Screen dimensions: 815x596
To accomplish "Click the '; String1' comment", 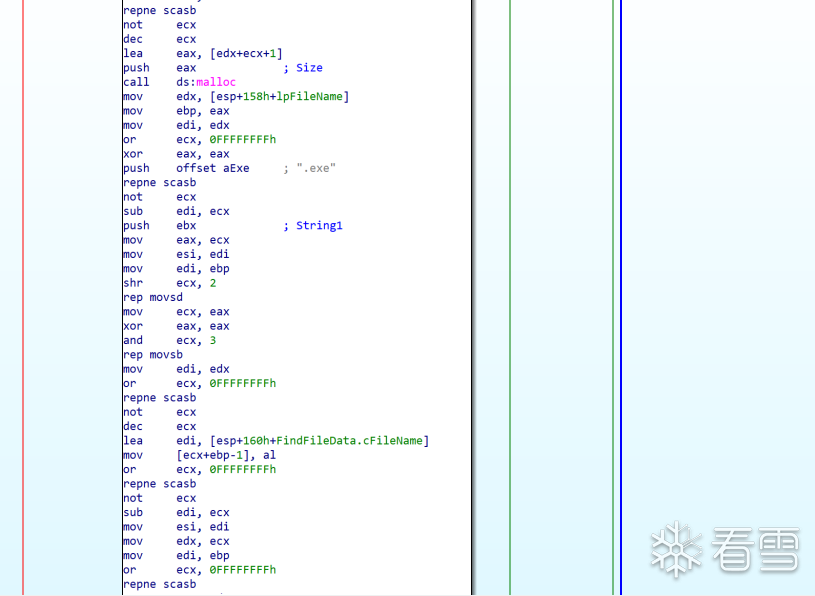I will [313, 226].
